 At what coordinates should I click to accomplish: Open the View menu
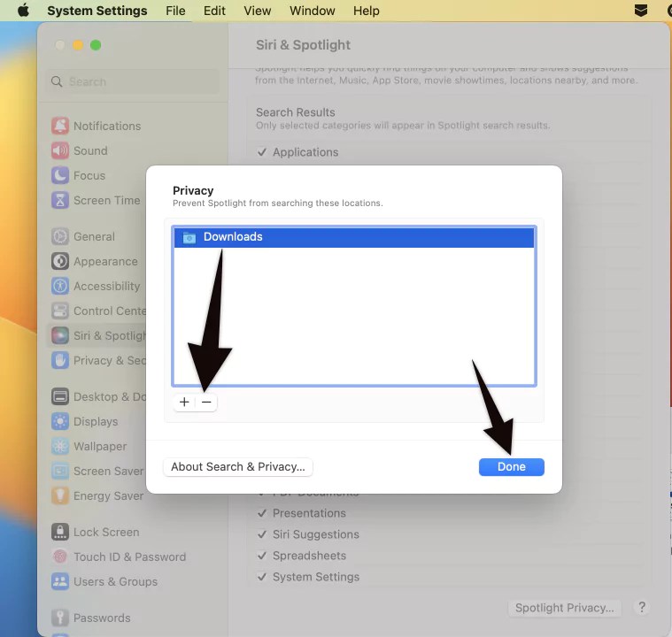tap(257, 11)
